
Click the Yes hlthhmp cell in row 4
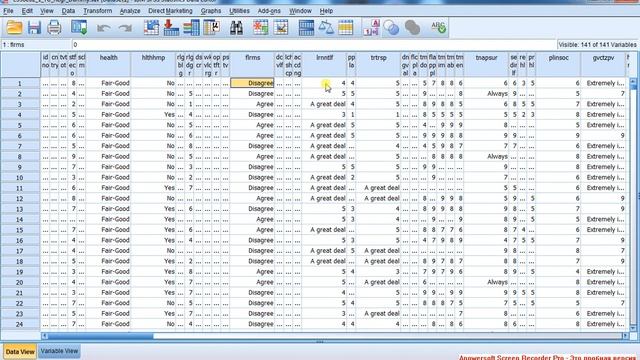click(x=153, y=115)
